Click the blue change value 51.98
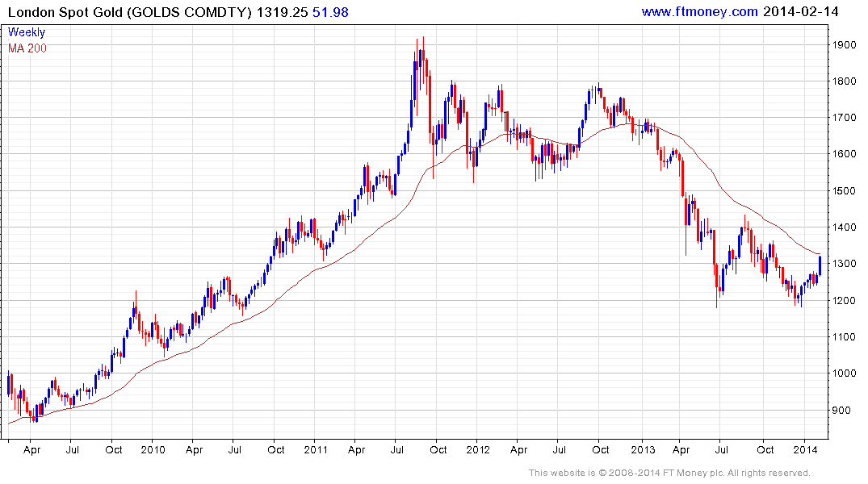This screenshot has width=868, height=484. click(330, 12)
